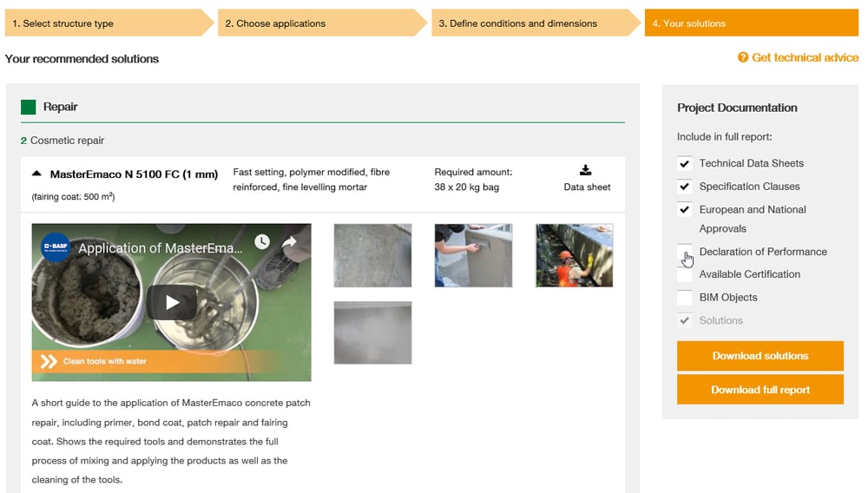Click the BASF channel logo on video

[x=56, y=246]
